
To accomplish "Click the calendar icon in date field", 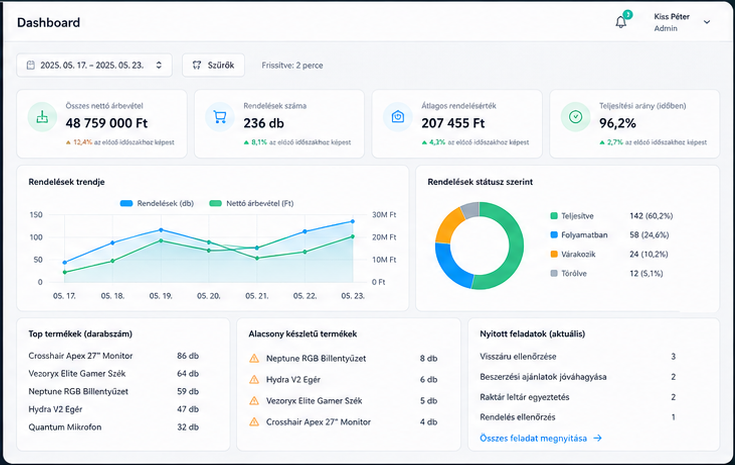I will click(30, 65).
